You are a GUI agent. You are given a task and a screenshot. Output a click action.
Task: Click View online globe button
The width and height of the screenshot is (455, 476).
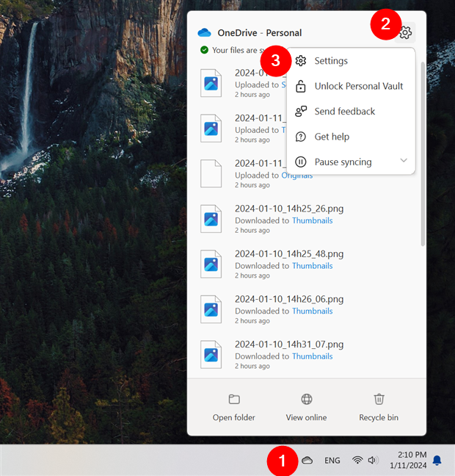[x=306, y=408]
